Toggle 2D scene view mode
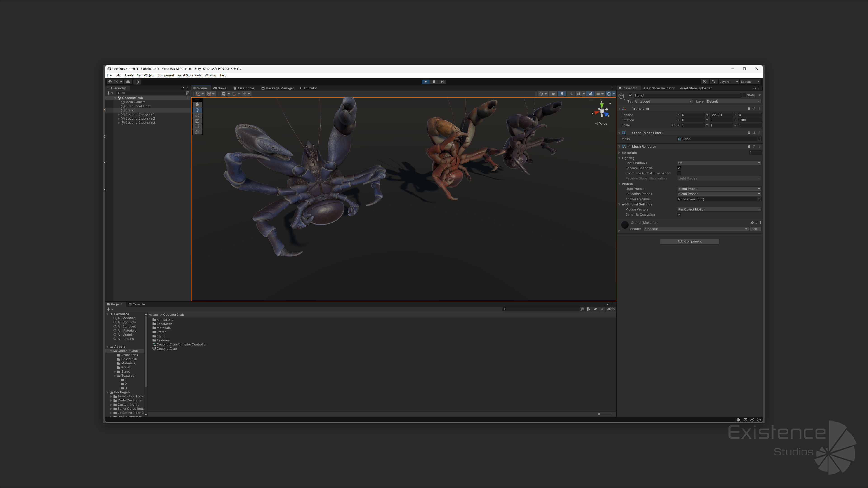The width and height of the screenshot is (868, 488). pos(553,94)
